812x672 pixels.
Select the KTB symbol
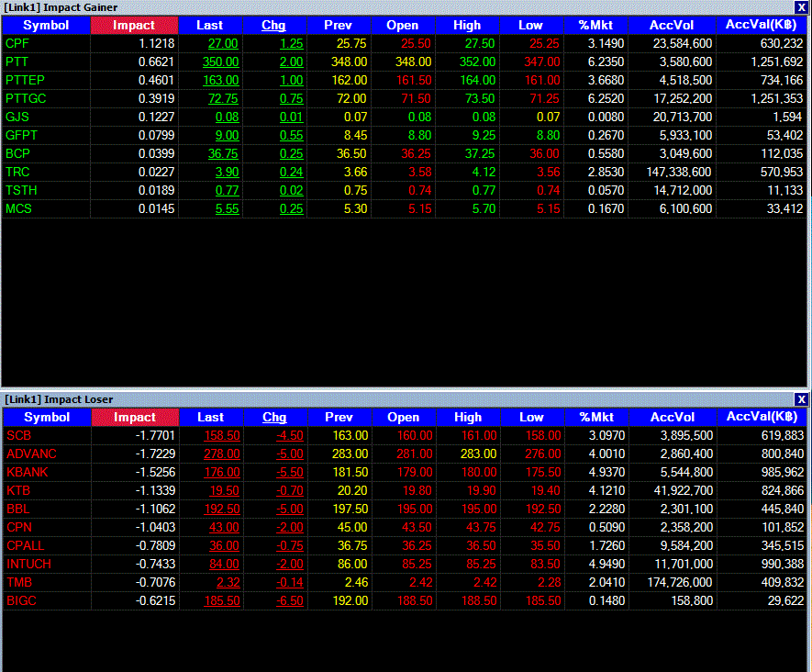pos(18,490)
